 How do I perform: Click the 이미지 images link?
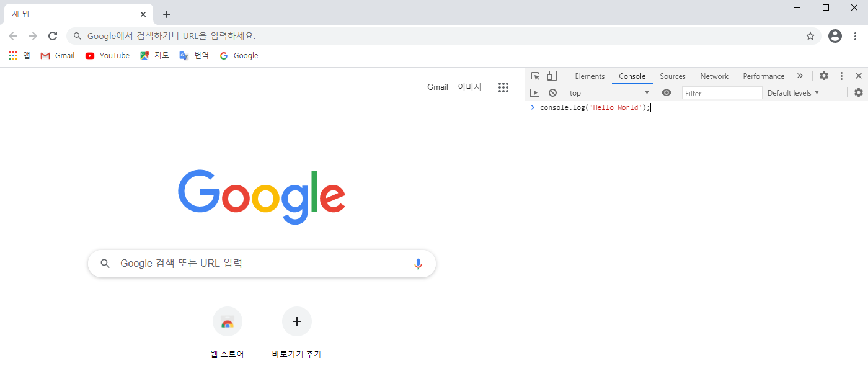(469, 87)
